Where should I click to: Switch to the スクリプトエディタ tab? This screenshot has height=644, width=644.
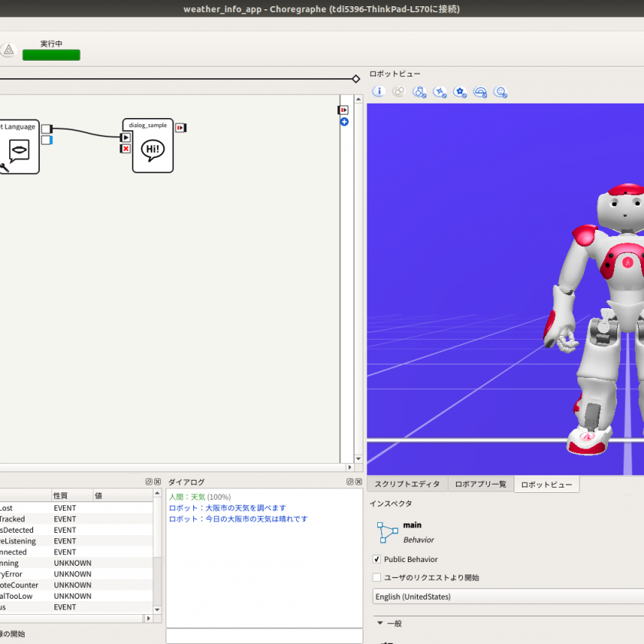coord(407,485)
